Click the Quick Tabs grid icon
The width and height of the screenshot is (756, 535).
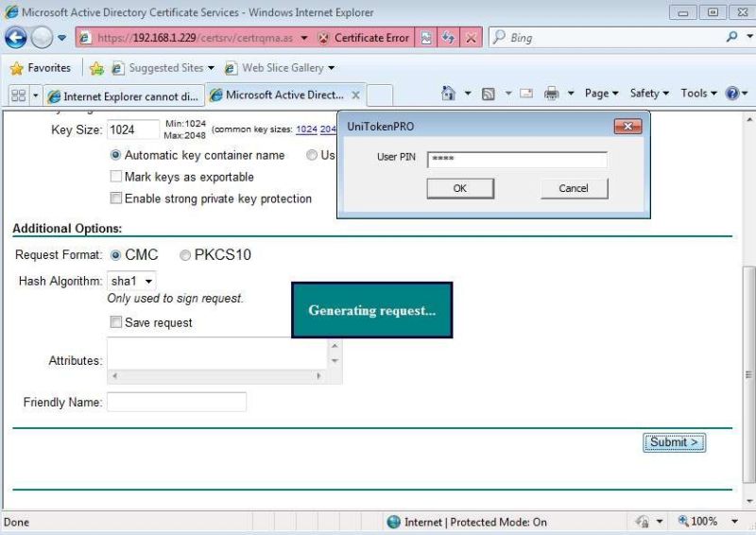18,95
